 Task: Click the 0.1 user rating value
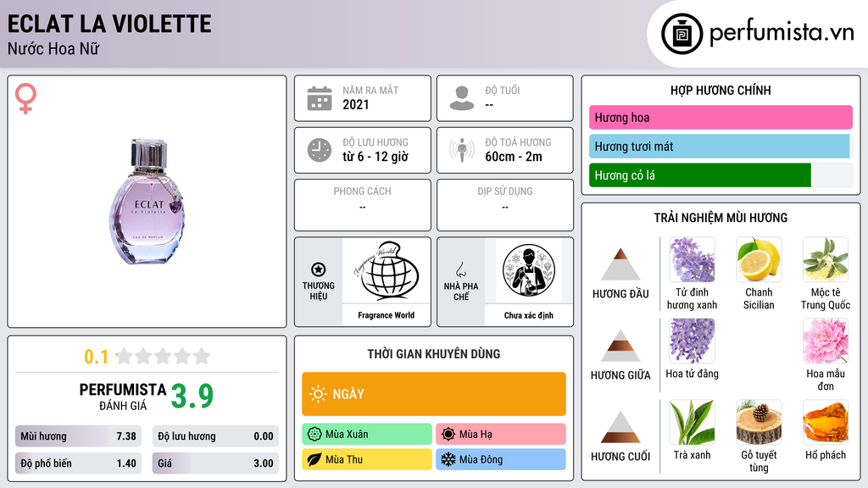click(x=96, y=357)
